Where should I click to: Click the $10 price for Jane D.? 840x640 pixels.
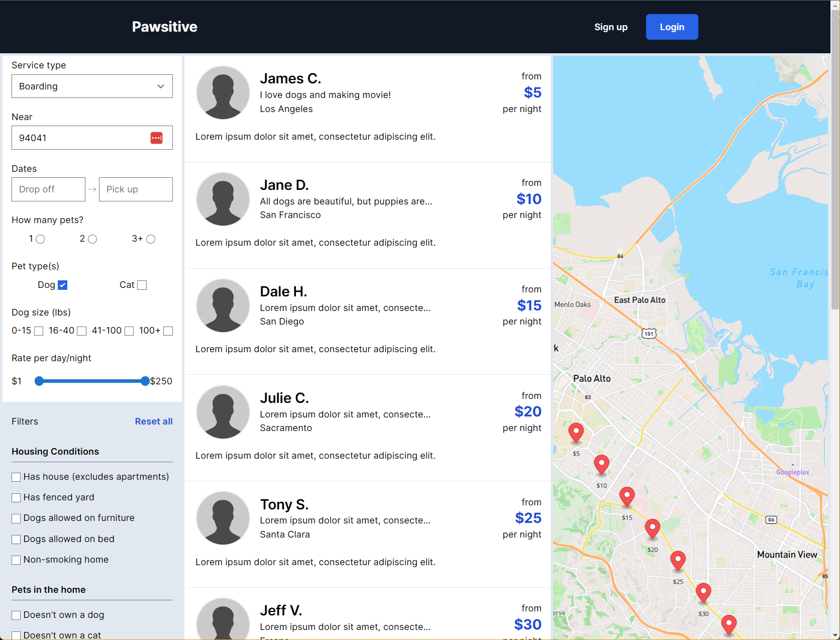click(x=529, y=199)
